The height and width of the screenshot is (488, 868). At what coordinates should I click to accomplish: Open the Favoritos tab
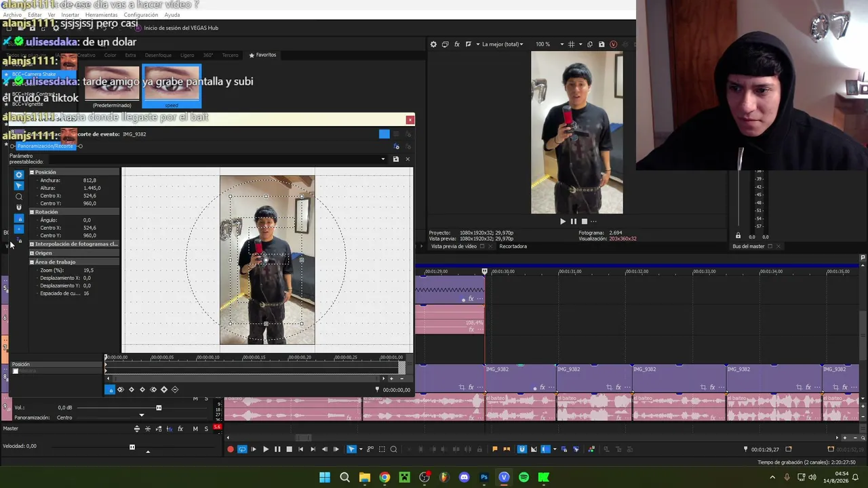[262, 55]
